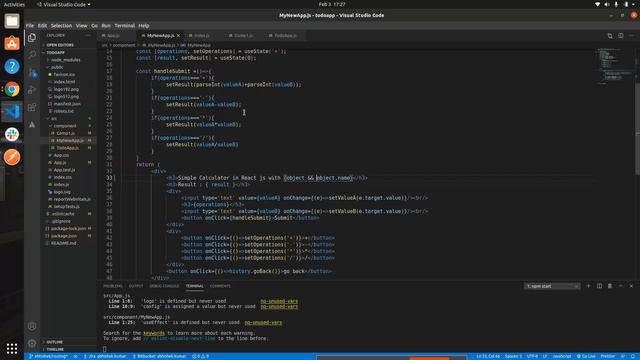Open package.json in explorer tree

[64, 236]
